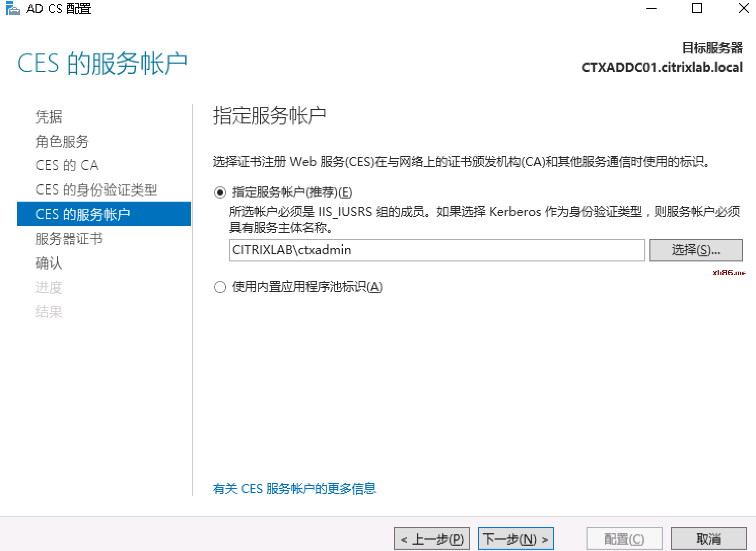756x551 pixels.
Task: Click the 下一步(N) next button
Action: [516, 538]
